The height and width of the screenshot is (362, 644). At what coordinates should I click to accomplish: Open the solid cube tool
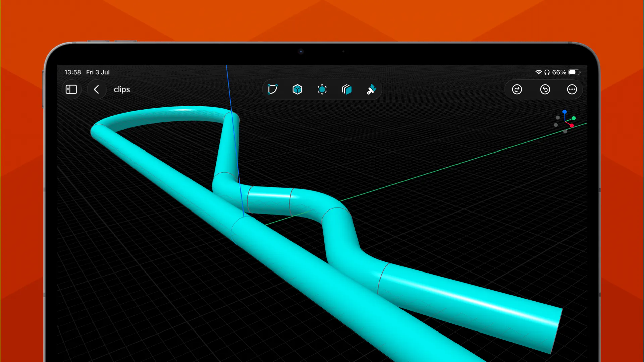(297, 89)
